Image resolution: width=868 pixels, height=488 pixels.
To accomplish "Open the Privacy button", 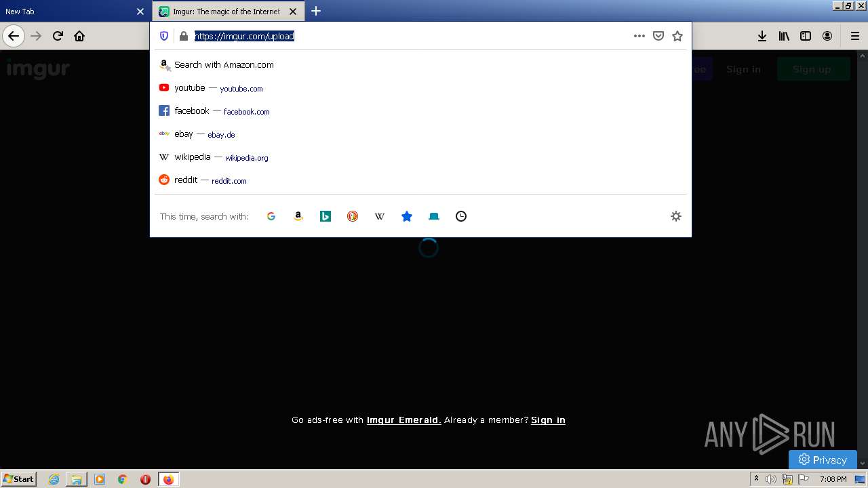I will pyautogui.click(x=823, y=460).
